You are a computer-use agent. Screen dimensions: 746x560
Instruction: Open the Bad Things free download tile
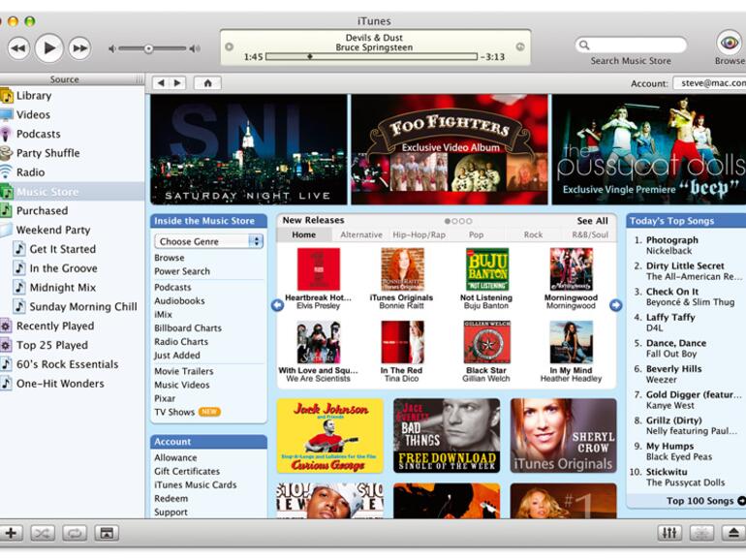(447, 435)
